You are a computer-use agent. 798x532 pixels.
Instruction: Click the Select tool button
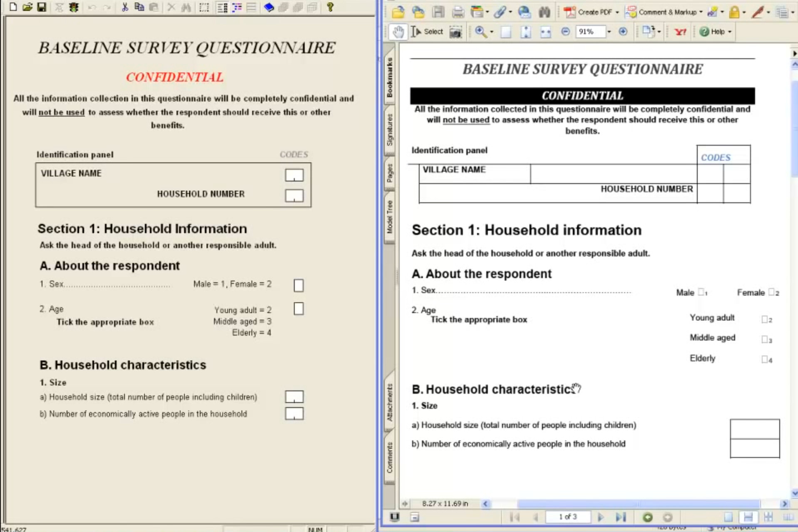point(427,32)
